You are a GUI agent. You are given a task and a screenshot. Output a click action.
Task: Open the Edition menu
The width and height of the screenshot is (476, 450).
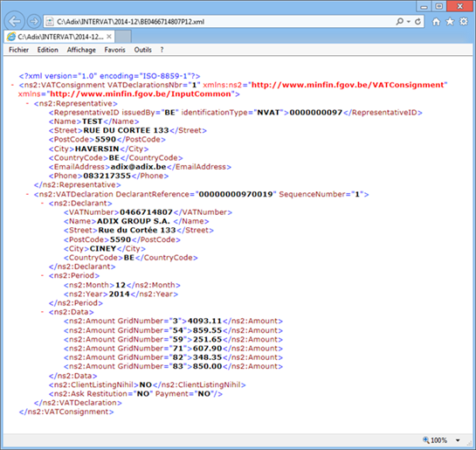(x=48, y=50)
